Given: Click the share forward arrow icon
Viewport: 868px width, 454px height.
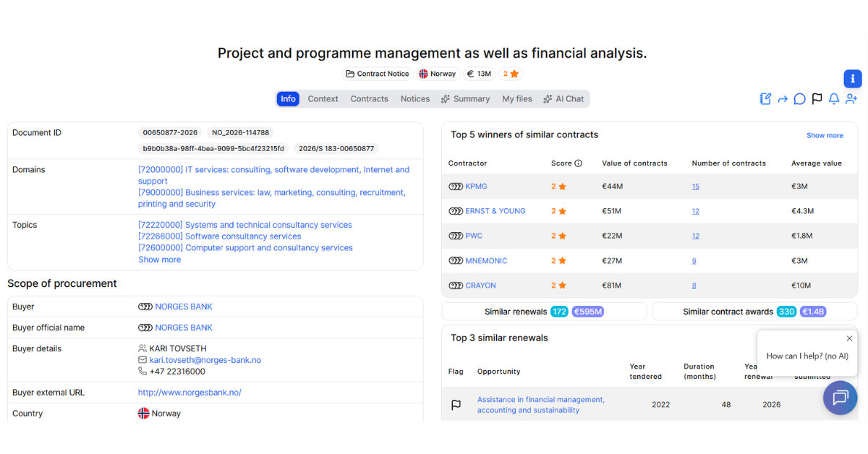Looking at the screenshot, I should tap(783, 99).
